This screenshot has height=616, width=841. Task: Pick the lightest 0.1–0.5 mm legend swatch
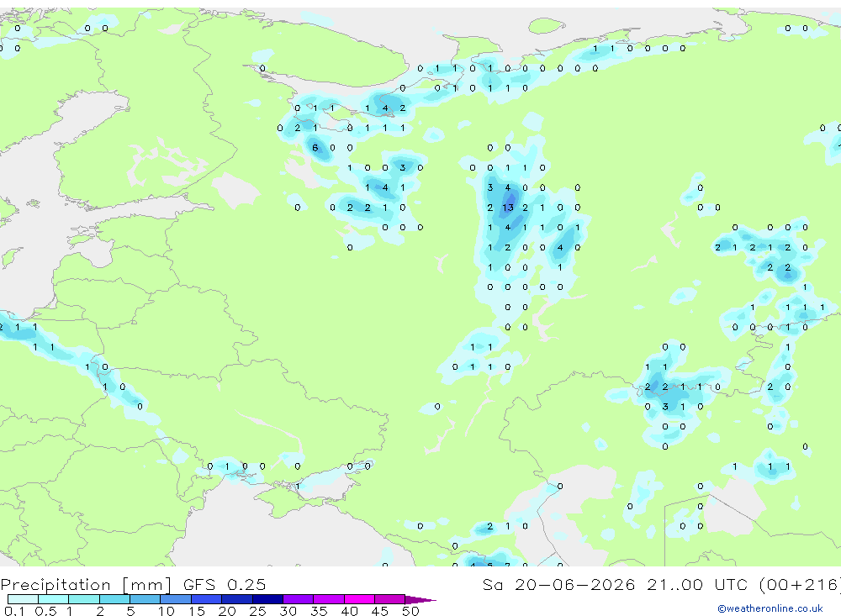click(x=23, y=599)
